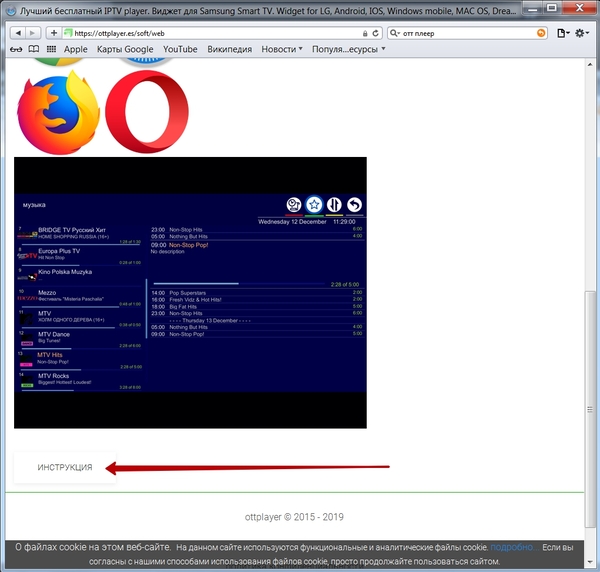
Task: Click the orange snapback icon in search field
Action: point(541,33)
